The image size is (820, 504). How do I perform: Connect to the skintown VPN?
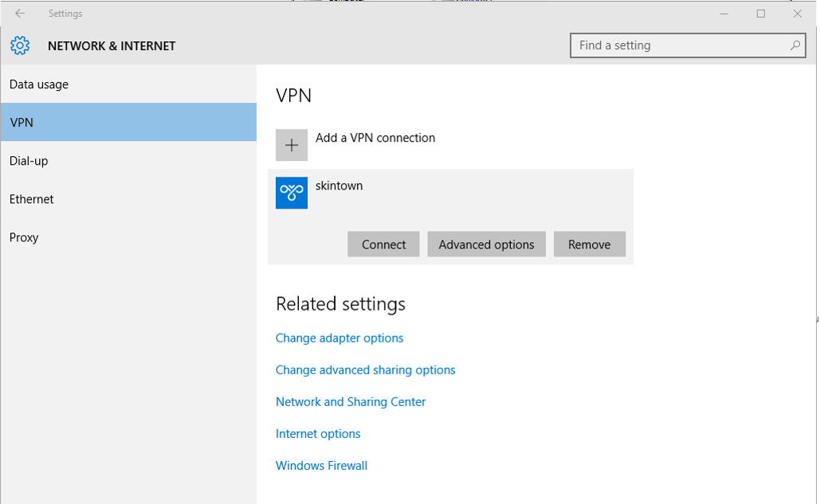pos(383,244)
